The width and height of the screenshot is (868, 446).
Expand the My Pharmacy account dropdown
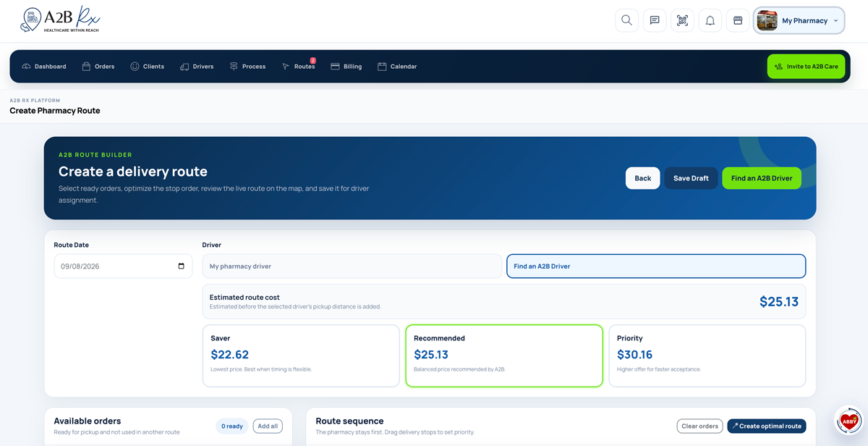799,20
